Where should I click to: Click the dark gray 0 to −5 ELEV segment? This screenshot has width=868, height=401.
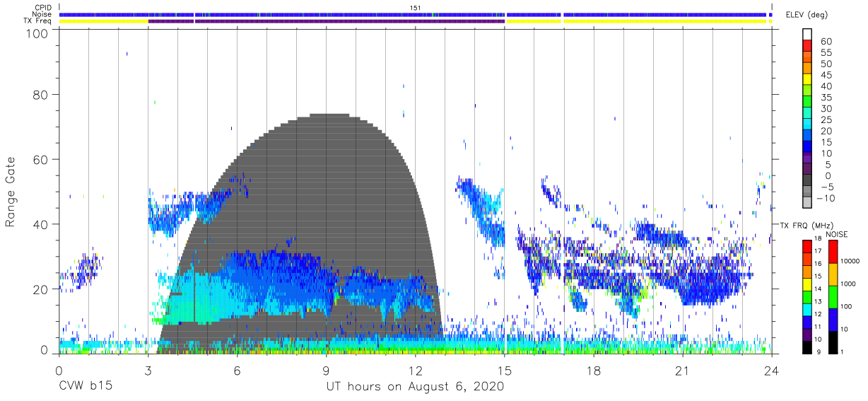[807, 180]
